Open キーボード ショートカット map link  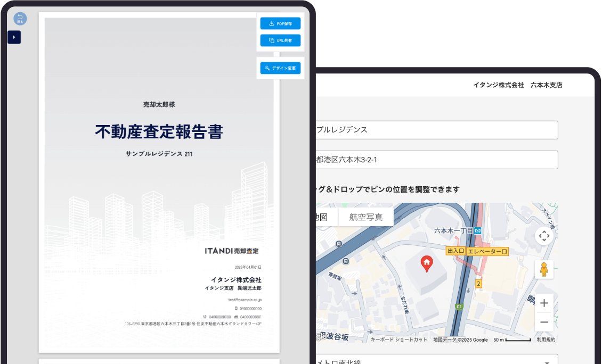pyautogui.click(x=399, y=340)
